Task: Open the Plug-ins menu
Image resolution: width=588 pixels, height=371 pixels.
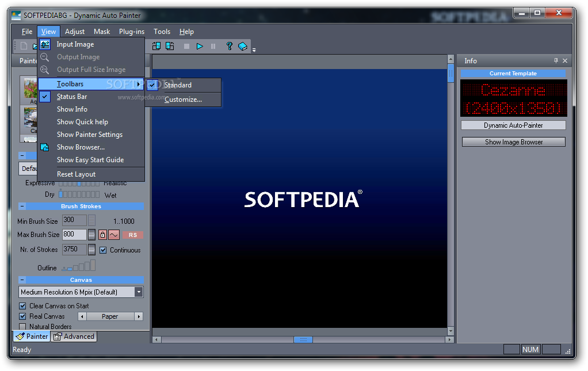Action: [x=132, y=32]
